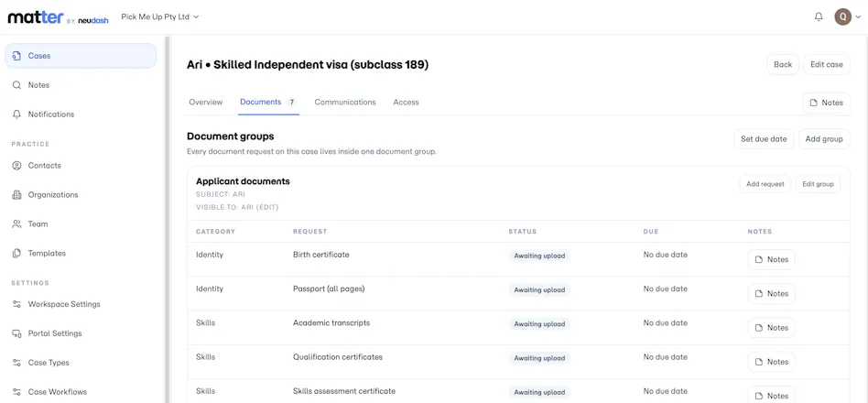Click the Add group button
Screen dimensions: 868x403
[824, 139]
